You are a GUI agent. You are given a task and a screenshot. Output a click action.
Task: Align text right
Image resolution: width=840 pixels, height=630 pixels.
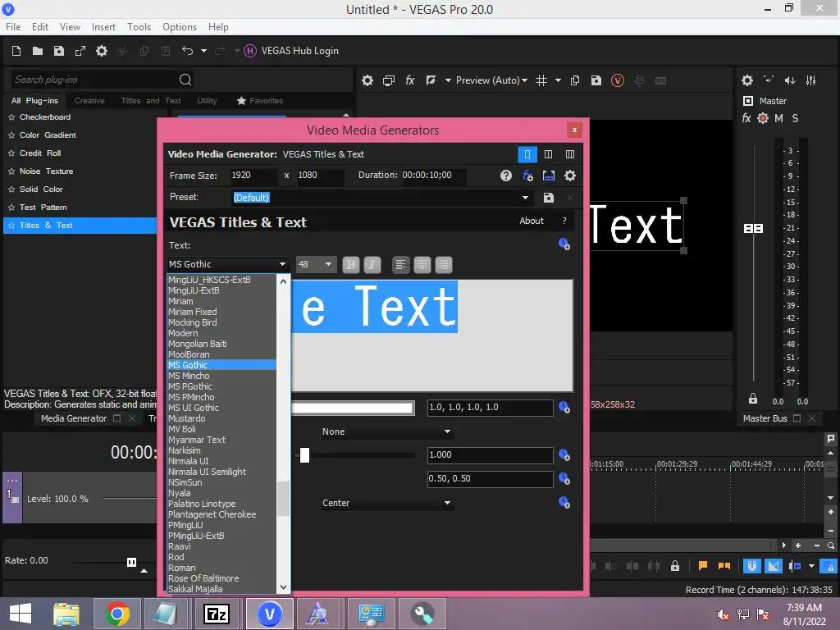pos(444,265)
